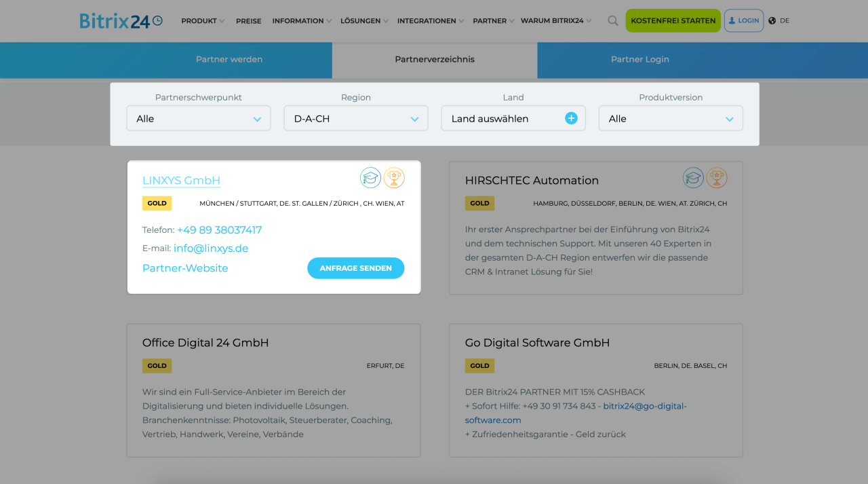Expand the INFORMATION menu
The width and height of the screenshot is (868, 484).
[302, 21]
